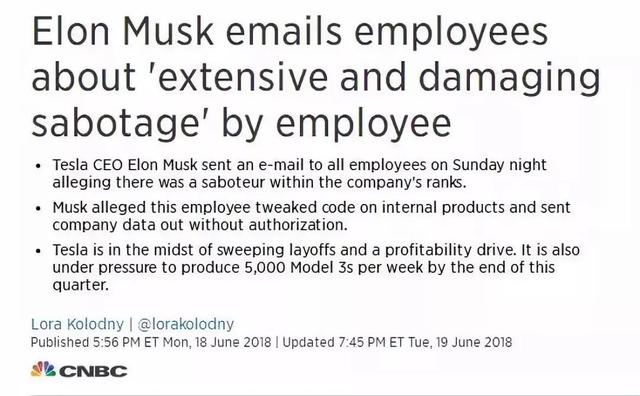Click the bullet about Sunday night e-mail
The image size is (640, 396).
click(x=299, y=174)
